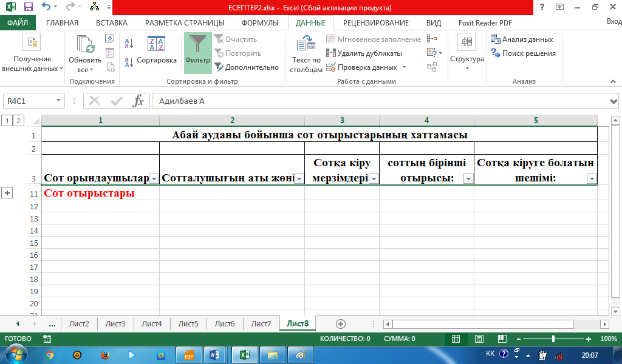Expand the Проверка данных dropdown arrow
The height and width of the screenshot is (364, 622).
click(x=404, y=67)
